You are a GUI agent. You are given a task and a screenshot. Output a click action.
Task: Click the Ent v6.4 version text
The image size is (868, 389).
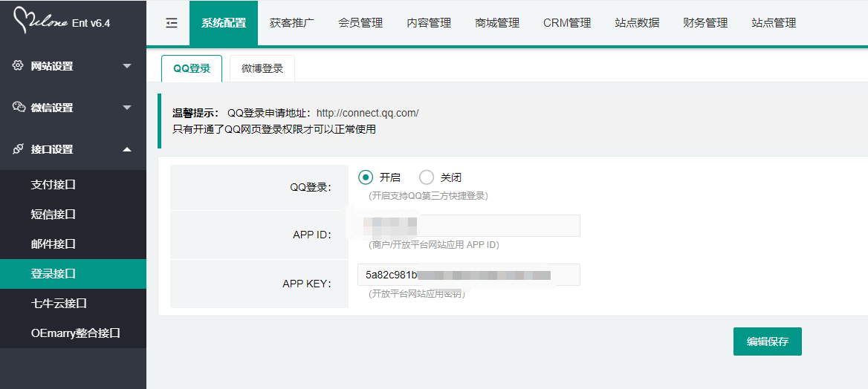91,23
